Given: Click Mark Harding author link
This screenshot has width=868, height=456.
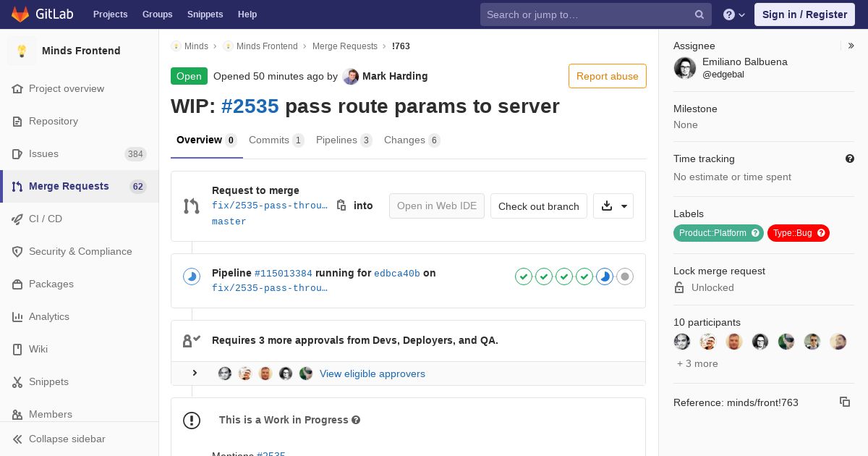Looking at the screenshot, I should click(395, 76).
